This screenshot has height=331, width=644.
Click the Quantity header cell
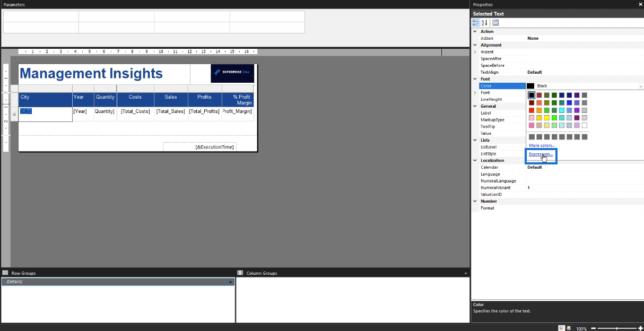[x=105, y=100]
